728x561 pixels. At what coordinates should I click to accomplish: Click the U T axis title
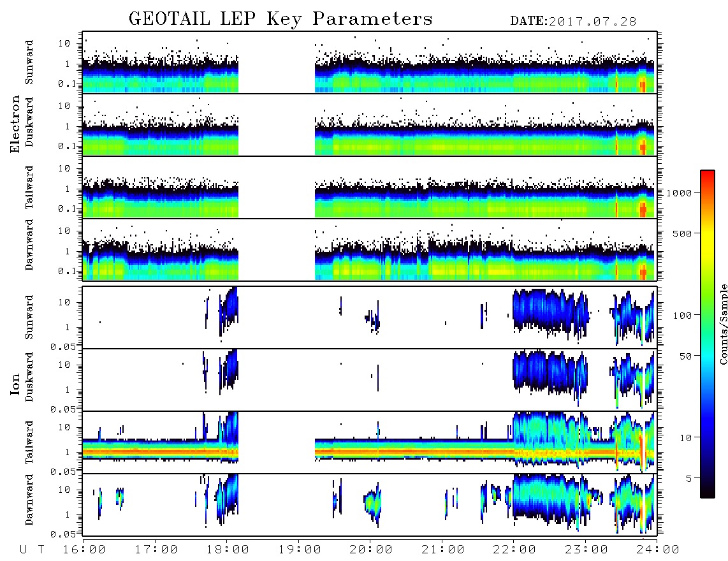[32, 550]
